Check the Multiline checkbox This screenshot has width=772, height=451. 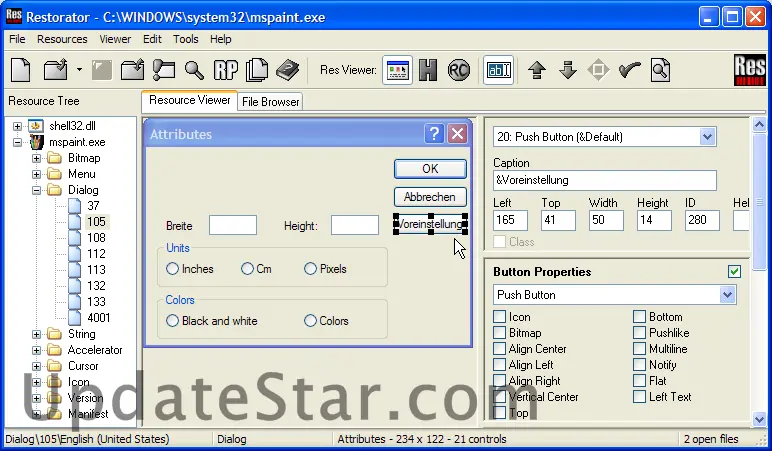639,349
